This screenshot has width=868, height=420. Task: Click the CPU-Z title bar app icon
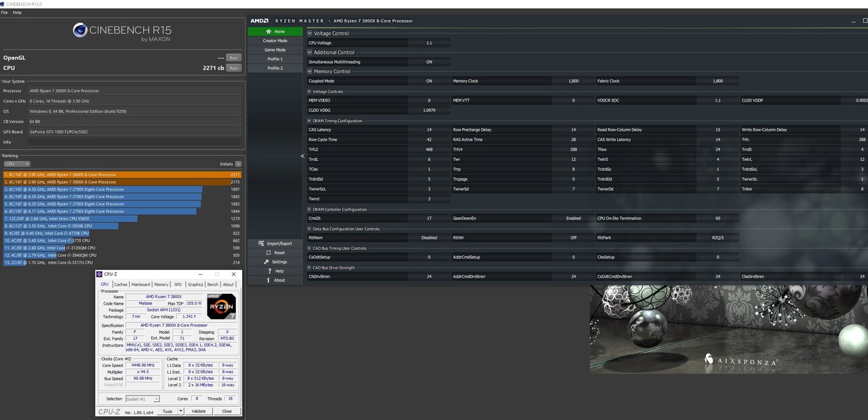point(100,273)
